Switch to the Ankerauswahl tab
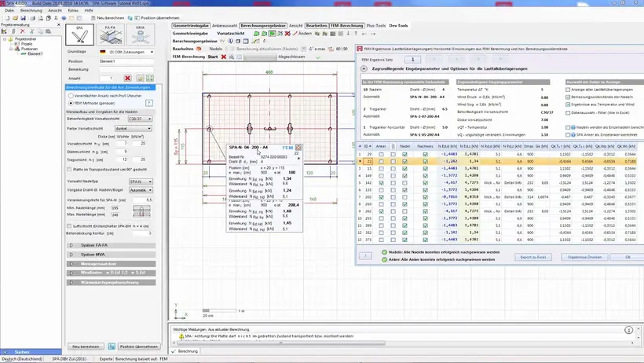Screen dimensions: 644x363 225,25
